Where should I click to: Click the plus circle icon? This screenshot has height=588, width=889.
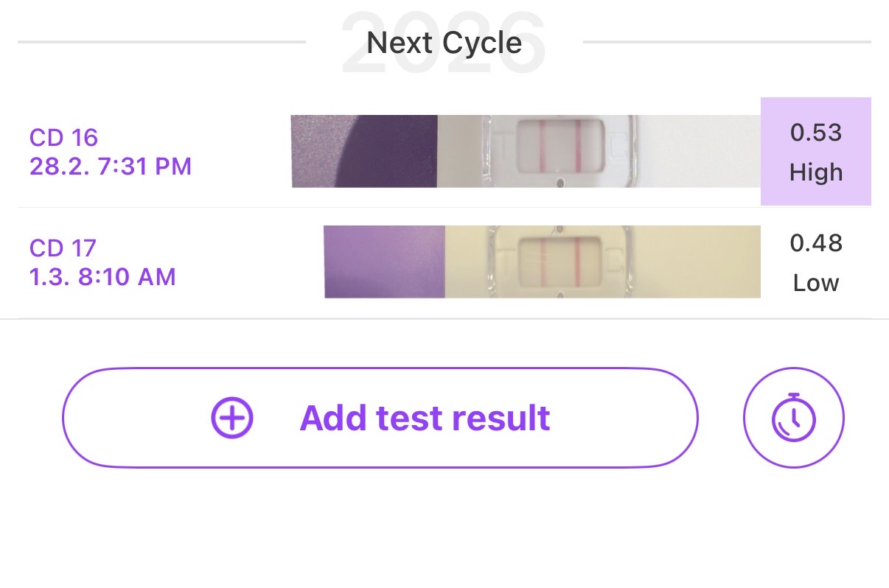(x=232, y=418)
